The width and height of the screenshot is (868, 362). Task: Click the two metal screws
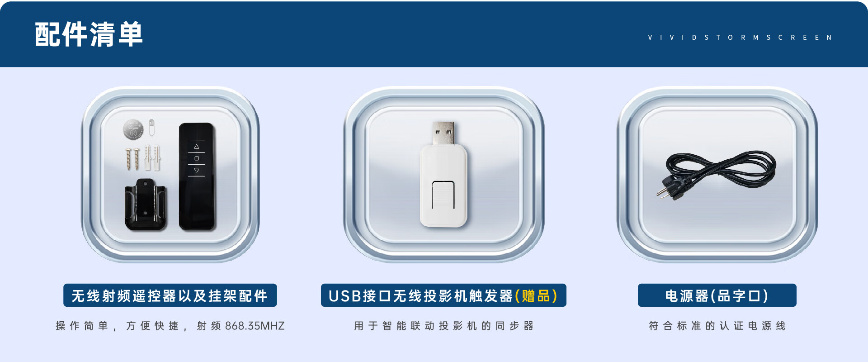[x=132, y=159]
